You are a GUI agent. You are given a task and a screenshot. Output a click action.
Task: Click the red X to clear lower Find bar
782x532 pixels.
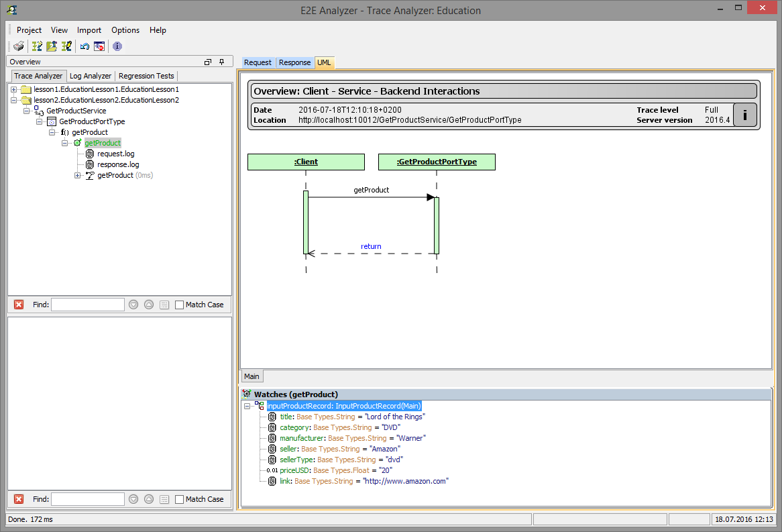[x=19, y=498]
